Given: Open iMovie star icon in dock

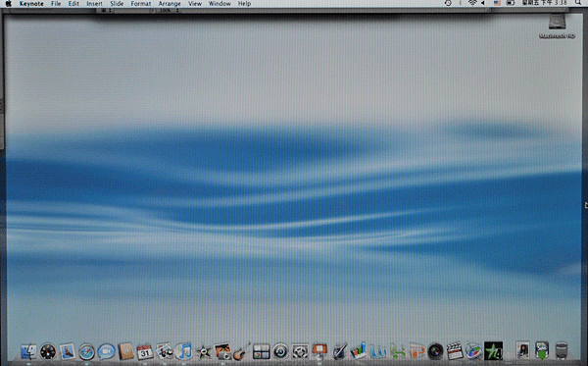Looking at the screenshot, I should 203,351.
